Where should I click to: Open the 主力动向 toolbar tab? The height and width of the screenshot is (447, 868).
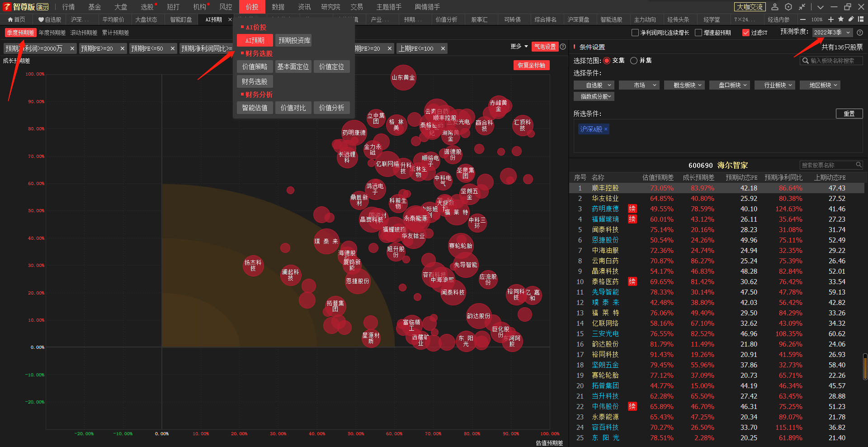[x=645, y=19]
